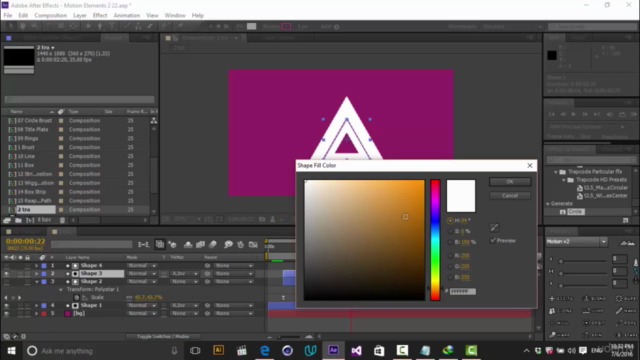The image size is (640, 360).
Task: Open the Layer menu
Action: [x=80, y=16]
